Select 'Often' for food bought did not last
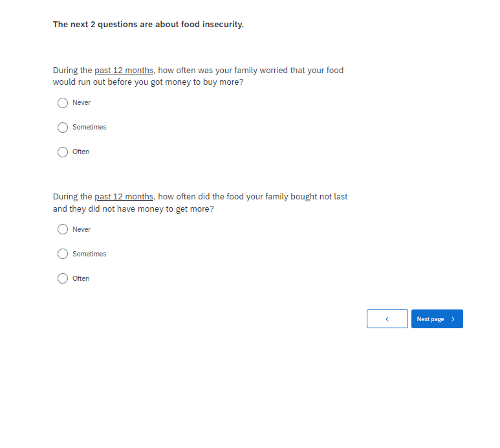This screenshot has height=448, width=500. point(63,279)
